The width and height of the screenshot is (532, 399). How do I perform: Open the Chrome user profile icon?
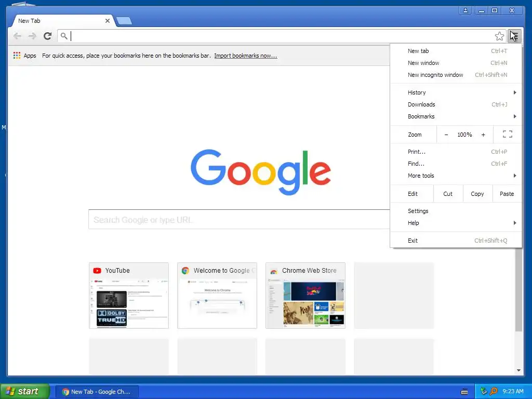coord(465,10)
